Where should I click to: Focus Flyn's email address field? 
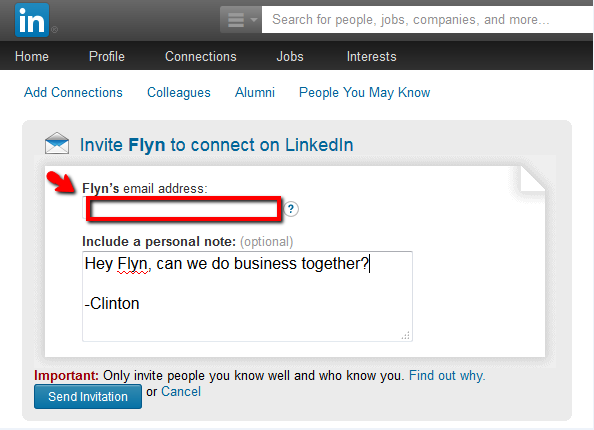click(182, 208)
